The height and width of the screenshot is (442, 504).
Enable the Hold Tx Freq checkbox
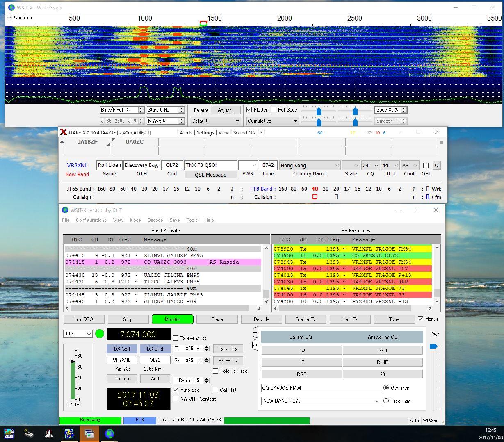[216, 371]
